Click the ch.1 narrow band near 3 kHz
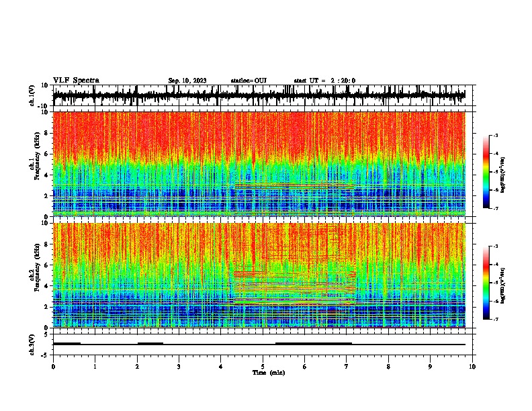This screenshot has width=532, height=411. click(294, 186)
